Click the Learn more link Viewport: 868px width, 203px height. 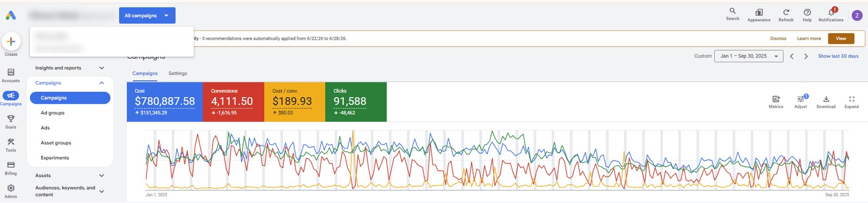click(809, 39)
